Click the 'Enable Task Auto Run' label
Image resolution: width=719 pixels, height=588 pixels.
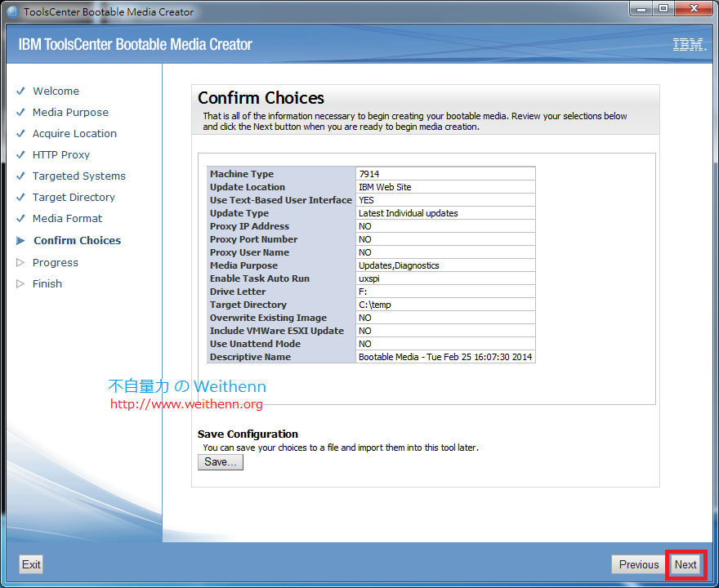(260, 278)
